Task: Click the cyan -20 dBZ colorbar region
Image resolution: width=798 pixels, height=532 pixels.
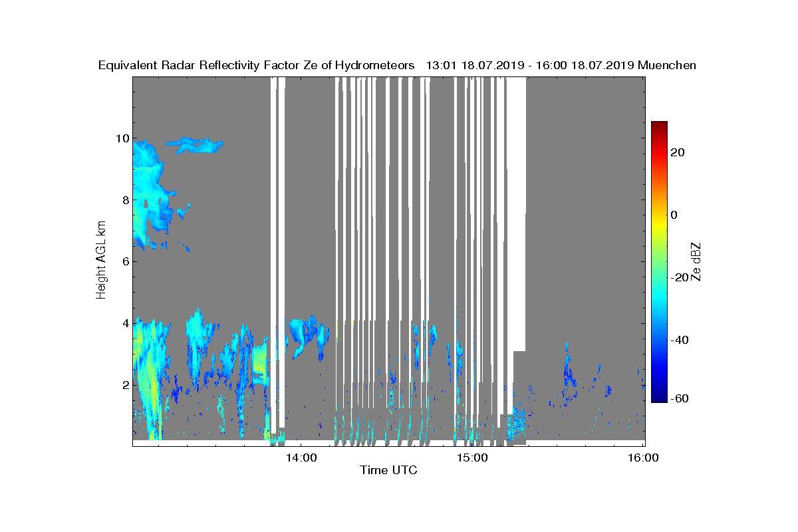Action: [x=659, y=277]
